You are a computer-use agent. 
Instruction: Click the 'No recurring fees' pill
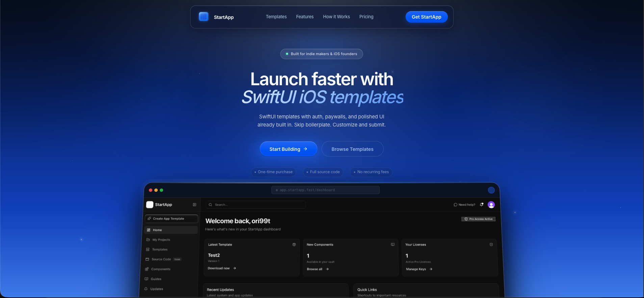371,172
